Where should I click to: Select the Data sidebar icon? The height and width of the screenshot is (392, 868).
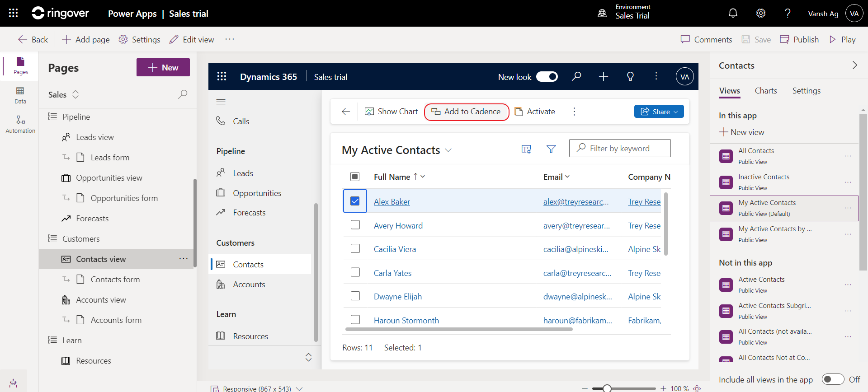(20, 95)
